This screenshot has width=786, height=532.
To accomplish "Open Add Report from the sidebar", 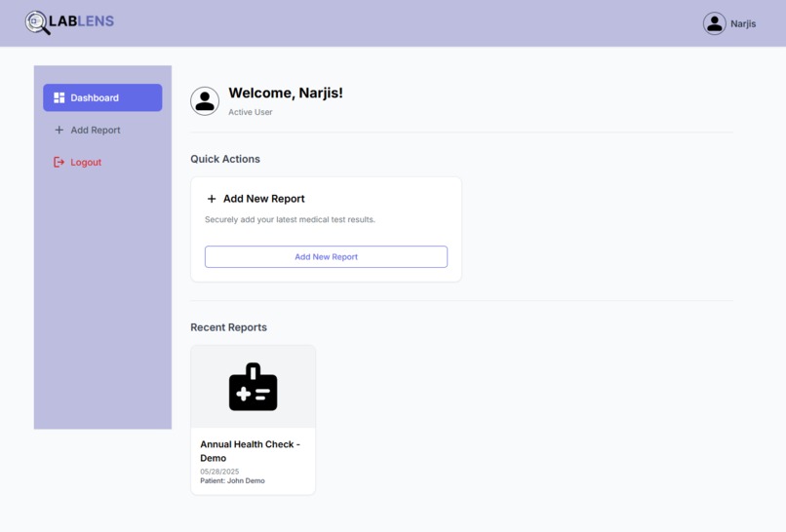I will [102, 130].
